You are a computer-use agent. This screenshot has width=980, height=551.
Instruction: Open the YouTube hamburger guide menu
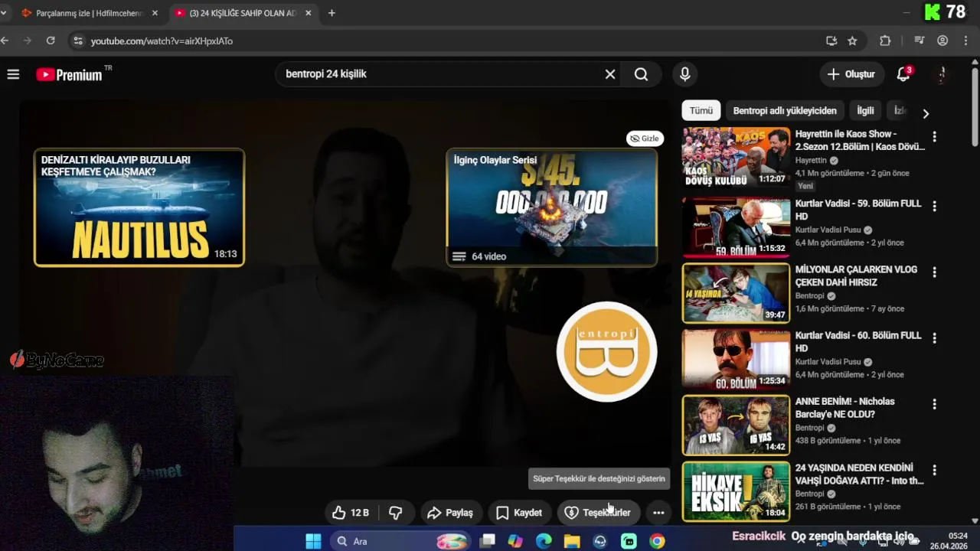pyautogui.click(x=13, y=74)
